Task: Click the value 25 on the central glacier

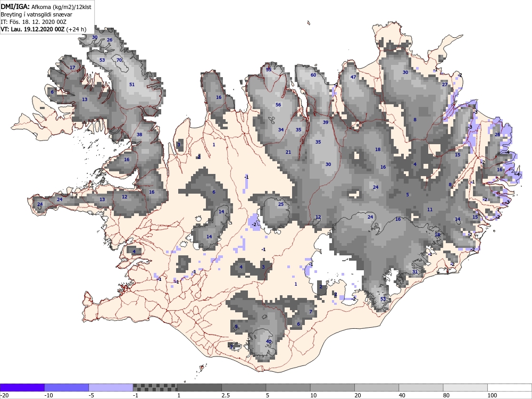Action: (x=281, y=204)
